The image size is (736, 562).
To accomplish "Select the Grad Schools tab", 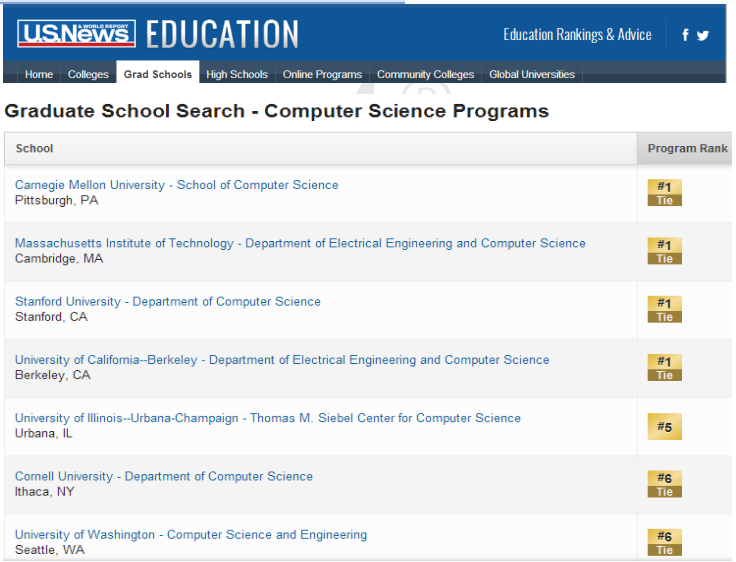I will pos(158,74).
